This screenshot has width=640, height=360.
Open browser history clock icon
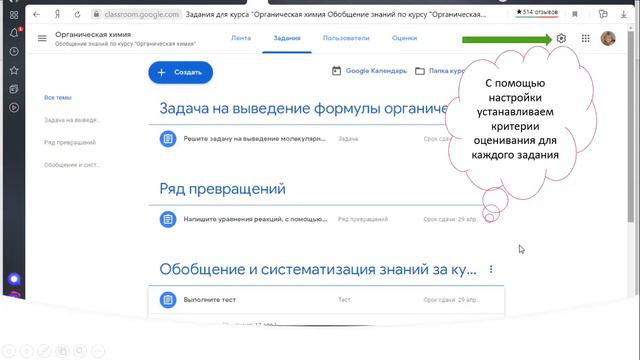pyautogui.click(x=14, y=51)
